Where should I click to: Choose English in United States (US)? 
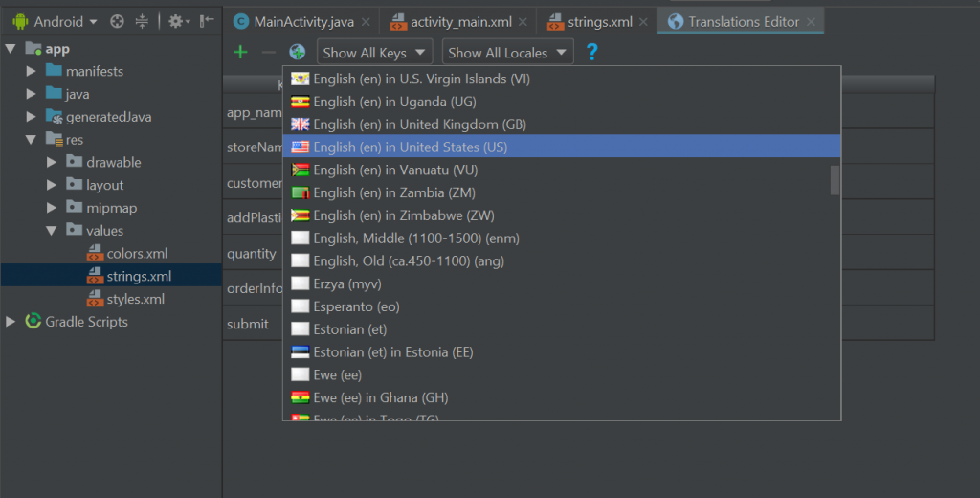click(x=562, y=147)
